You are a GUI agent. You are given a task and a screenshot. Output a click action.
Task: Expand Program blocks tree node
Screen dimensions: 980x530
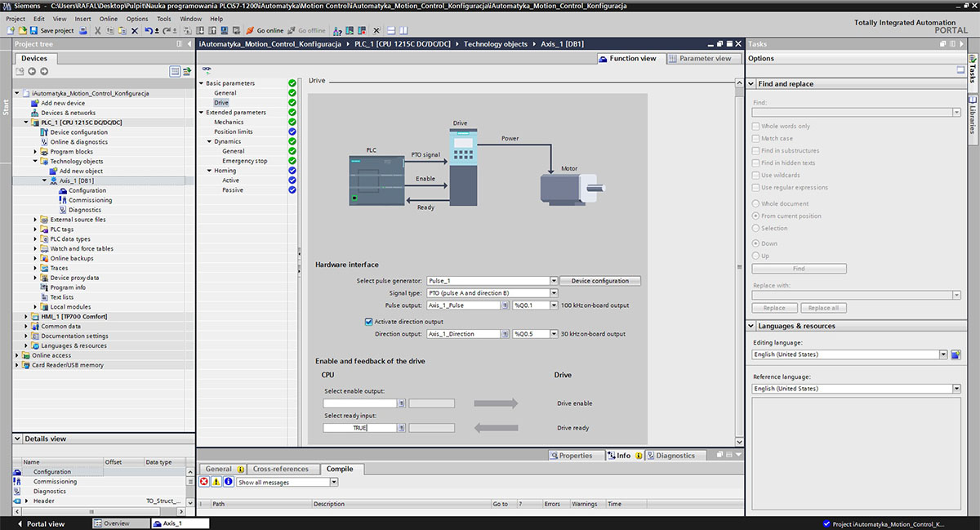pyautogui.click(x=36, y=152)
